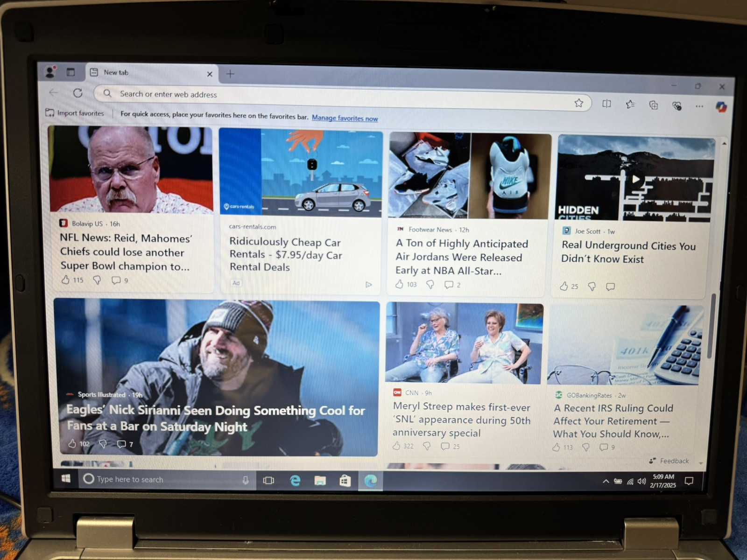This screenshot has width=747, height=560.
Task: Open the Meryl Streep makes first-ever SNL headline
Action: point(461,420)
